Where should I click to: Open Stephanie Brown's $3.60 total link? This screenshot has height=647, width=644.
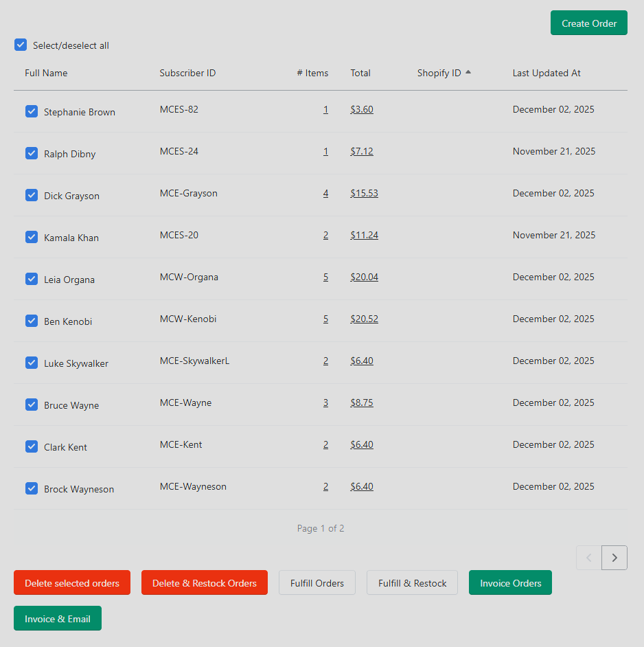362,109
